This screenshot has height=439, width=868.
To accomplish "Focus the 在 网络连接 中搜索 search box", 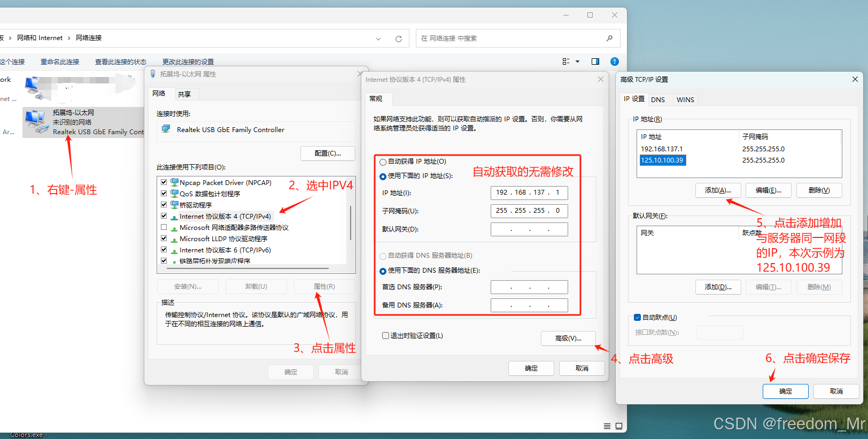I will pos(518,38).
